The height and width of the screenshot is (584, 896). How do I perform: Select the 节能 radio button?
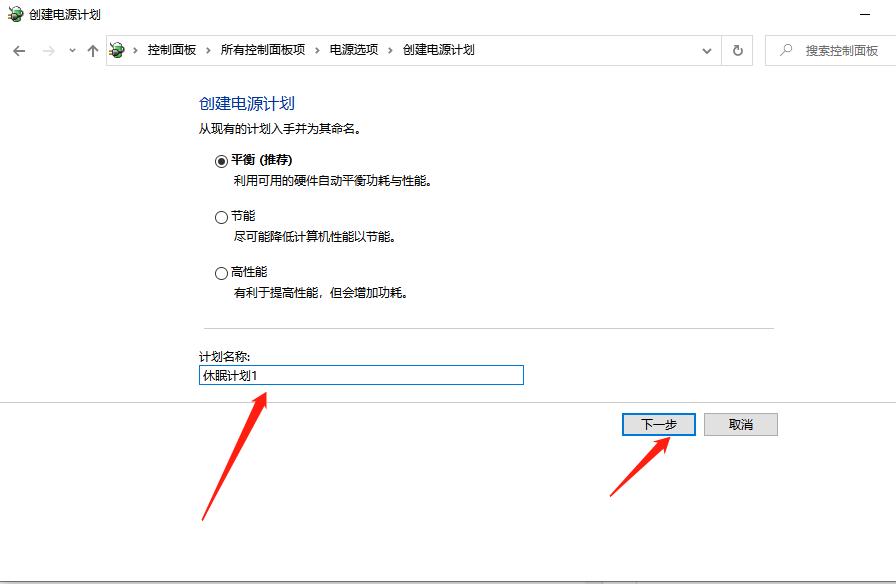pos(221,217)
